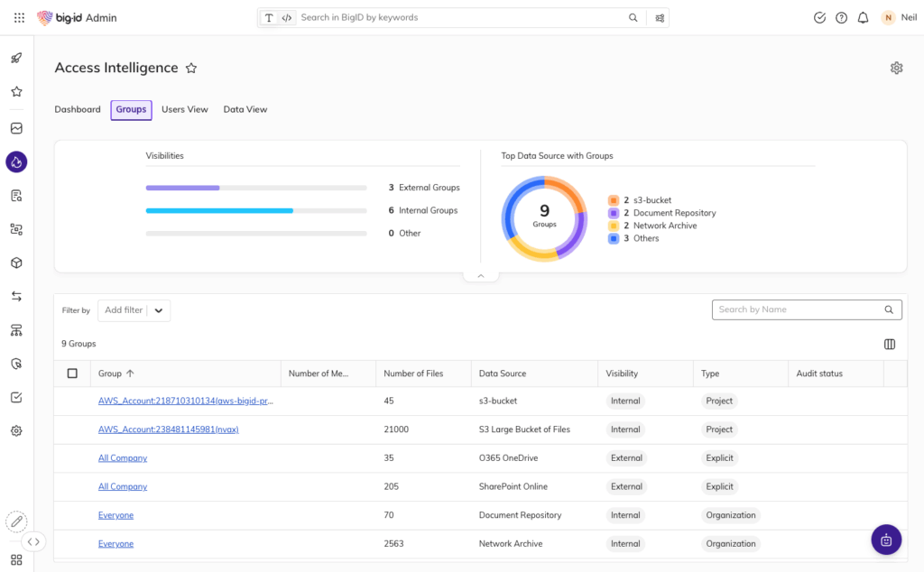The height and width of the screenshot is (572, 924).
Task: Click the tasks checkmark icon in the header
Action: click(x=819, y=17)
